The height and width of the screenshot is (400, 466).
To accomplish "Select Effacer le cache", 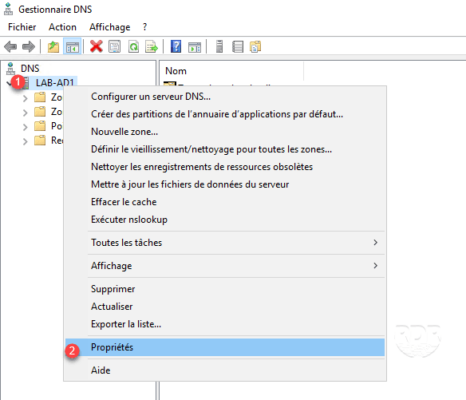I will click(x=225, y=202).
